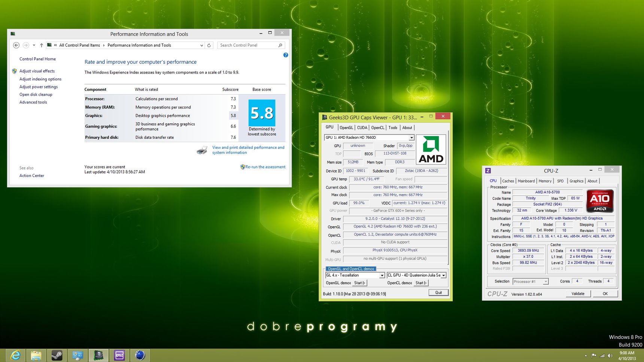The height and width of the screenshot is (362, 644).
Task: Open the Mainboard tab in CPU-Z
Action: coord(526,181)
